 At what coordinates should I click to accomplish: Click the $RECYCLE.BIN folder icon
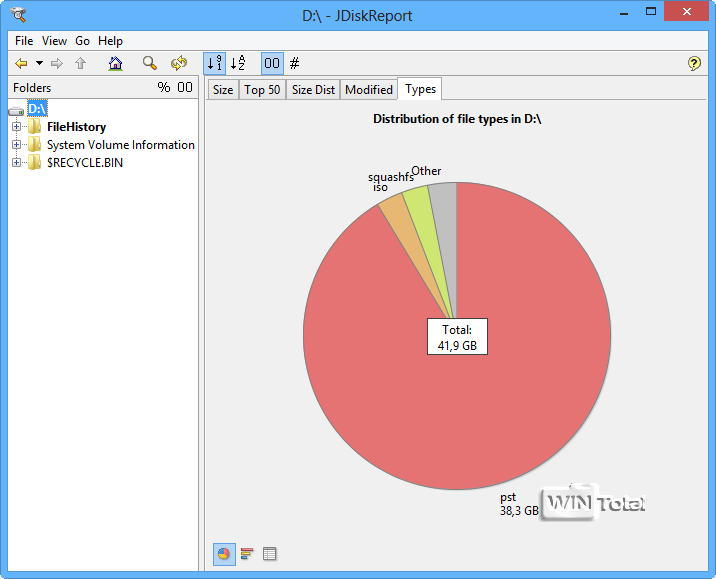(34, 163)
